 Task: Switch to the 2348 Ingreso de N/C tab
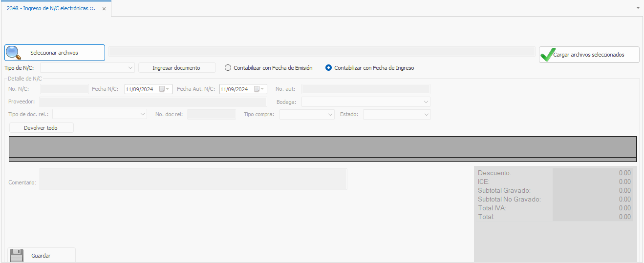click(50, 9)
